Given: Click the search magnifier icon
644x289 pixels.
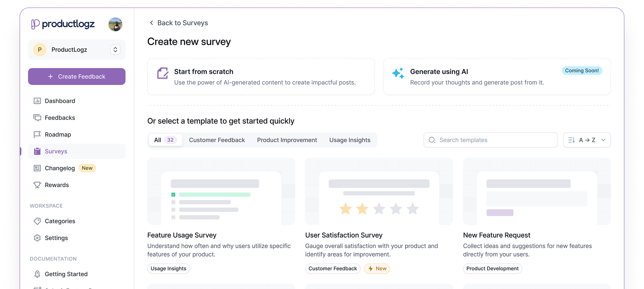Looking at the screenshot, I should (432, 140).
